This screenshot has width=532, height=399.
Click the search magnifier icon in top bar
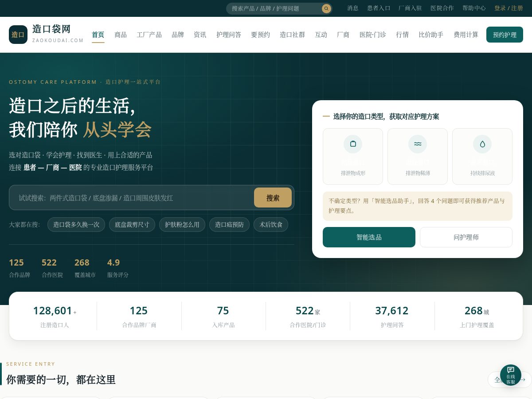tap(326, 8)
